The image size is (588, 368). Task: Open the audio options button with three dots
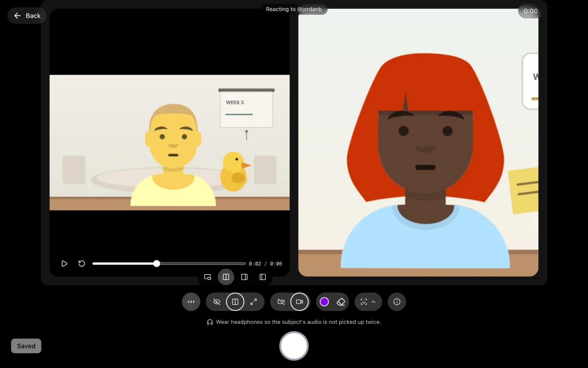click(x=191, y=302)
